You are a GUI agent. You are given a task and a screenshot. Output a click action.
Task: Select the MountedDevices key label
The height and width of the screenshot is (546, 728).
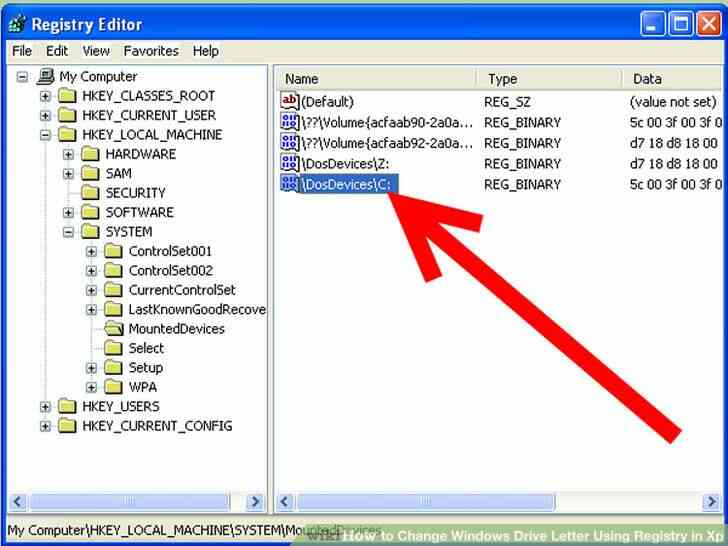point(176,329)
